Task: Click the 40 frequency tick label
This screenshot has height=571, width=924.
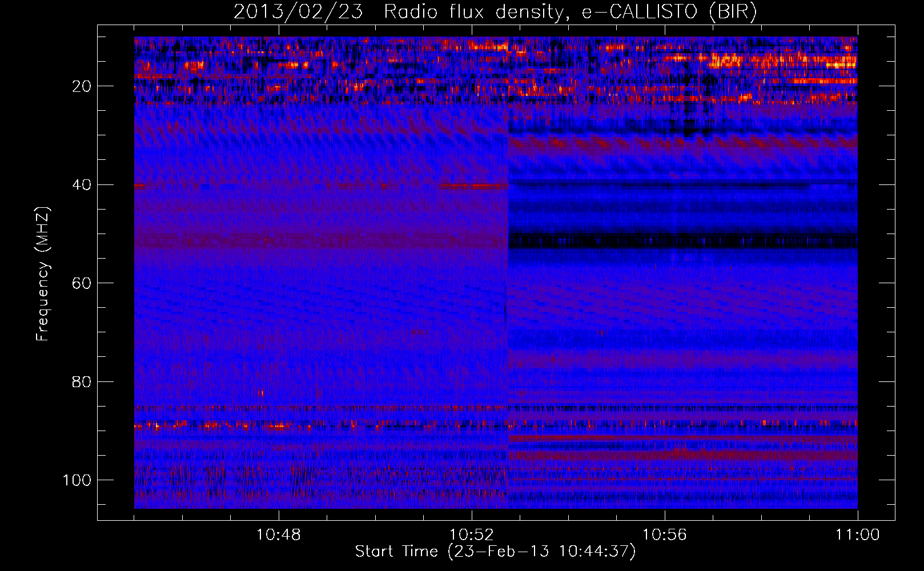Action: pyautogui.click(x=82, y=185)
